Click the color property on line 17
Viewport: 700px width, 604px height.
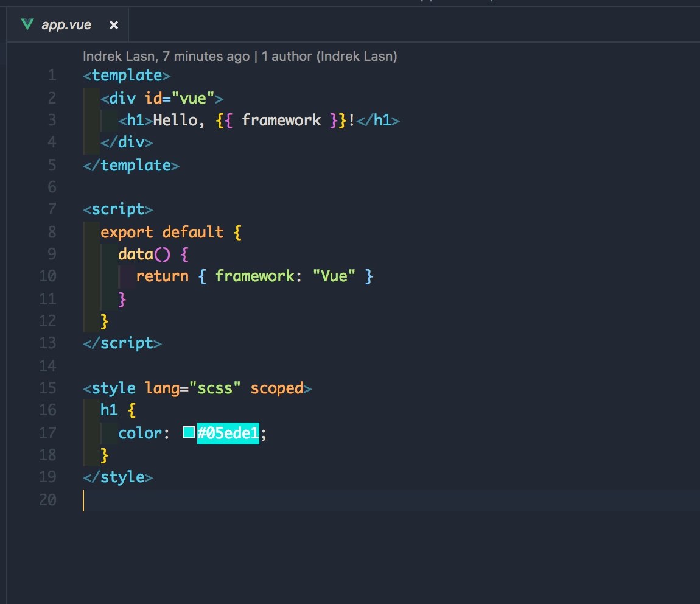[140, 433]
